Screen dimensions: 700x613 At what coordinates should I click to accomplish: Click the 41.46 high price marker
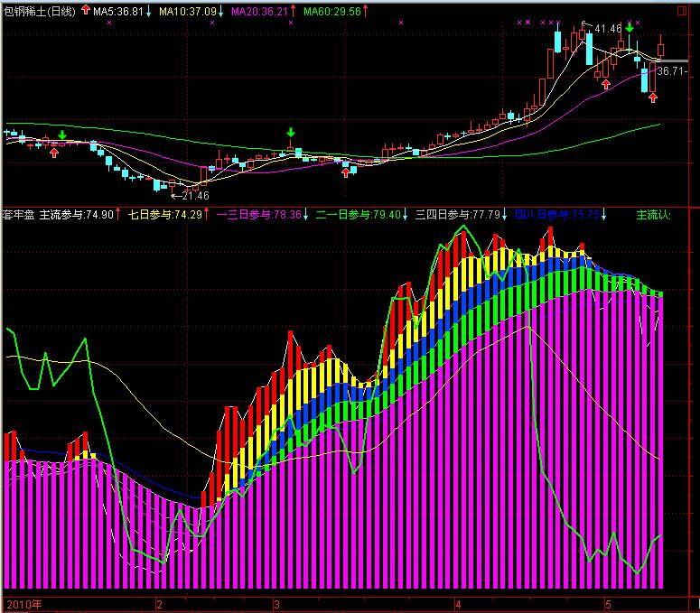point(608,29)
